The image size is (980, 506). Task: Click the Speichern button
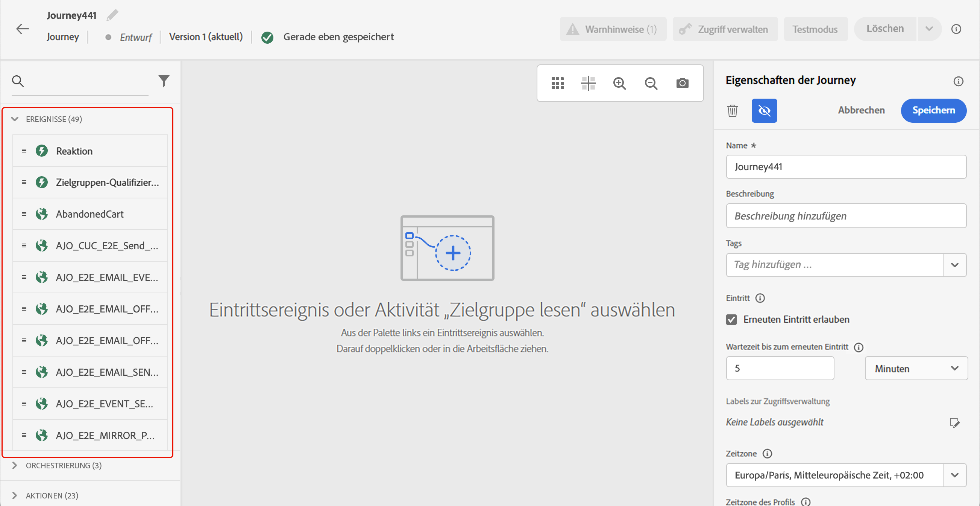933,110
